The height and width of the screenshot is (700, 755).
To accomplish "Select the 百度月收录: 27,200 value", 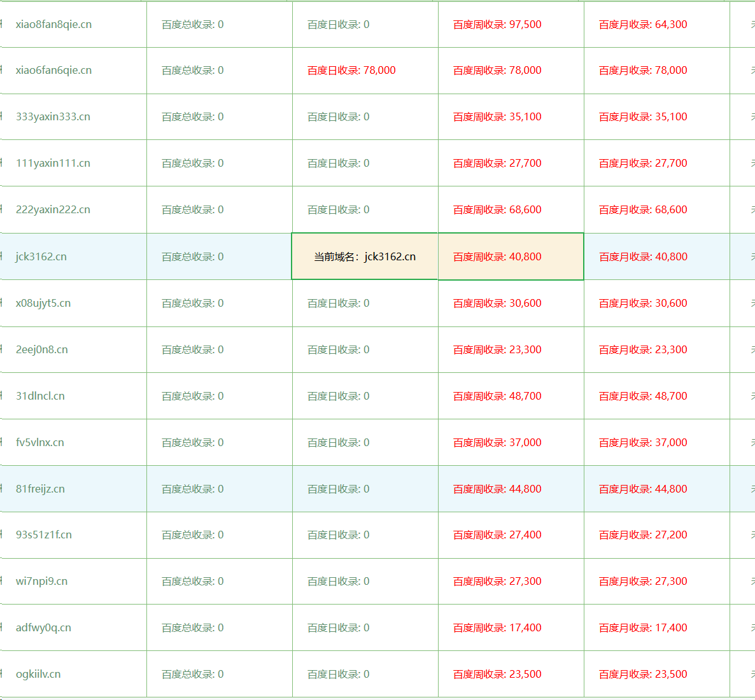I will [x=643, y=535].
